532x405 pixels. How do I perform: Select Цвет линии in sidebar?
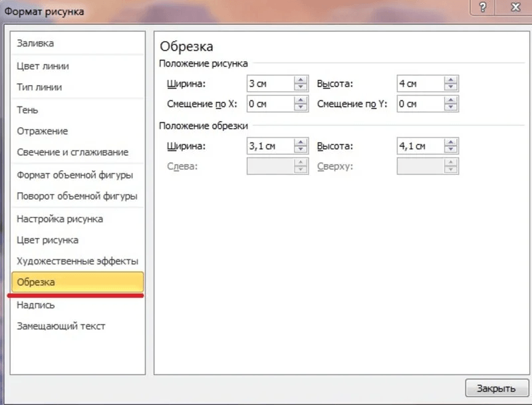click(43, 66)
